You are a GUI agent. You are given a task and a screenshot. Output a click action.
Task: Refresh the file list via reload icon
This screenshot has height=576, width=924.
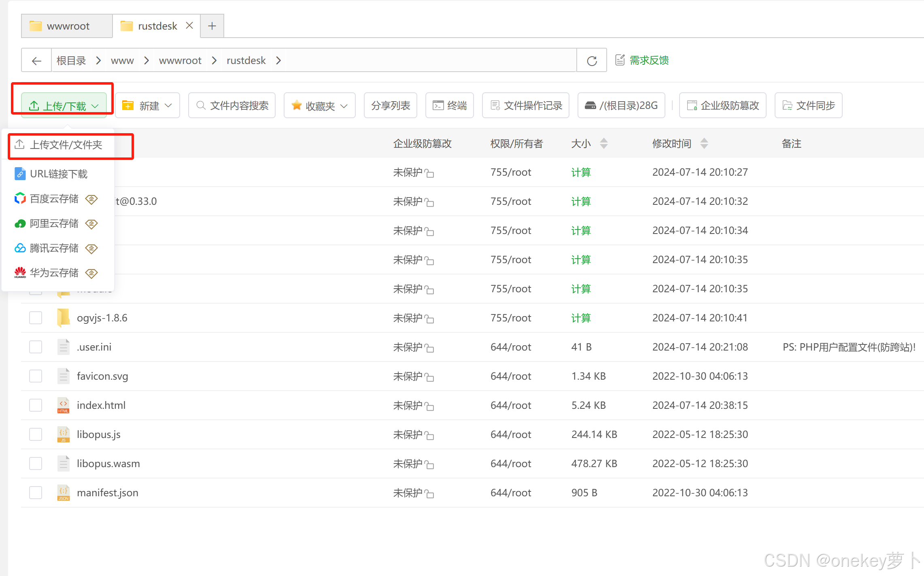(x=592, y=61)
